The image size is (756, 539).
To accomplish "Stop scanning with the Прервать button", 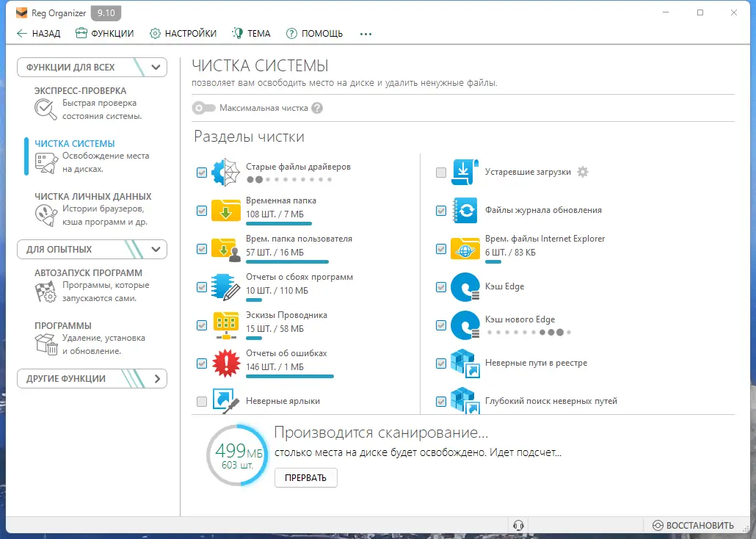I will [x=305, y=478].
